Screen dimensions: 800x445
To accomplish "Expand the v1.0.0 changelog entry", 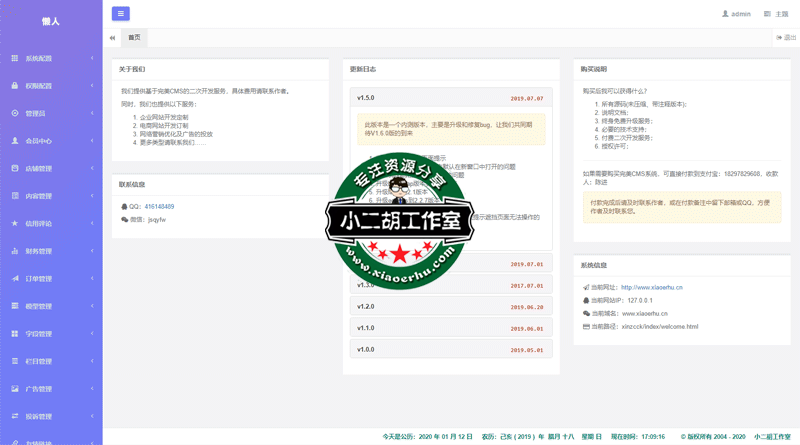I will 449,350.
